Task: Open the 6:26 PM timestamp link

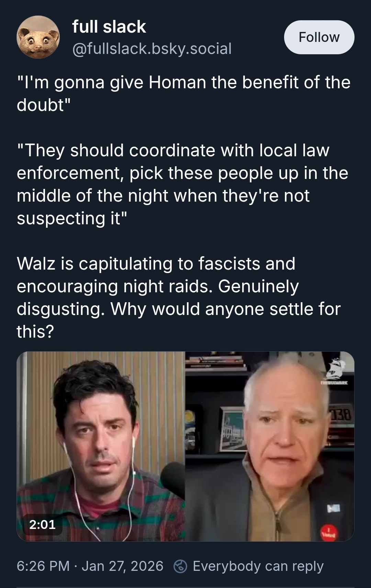Action: click(43, 566)
